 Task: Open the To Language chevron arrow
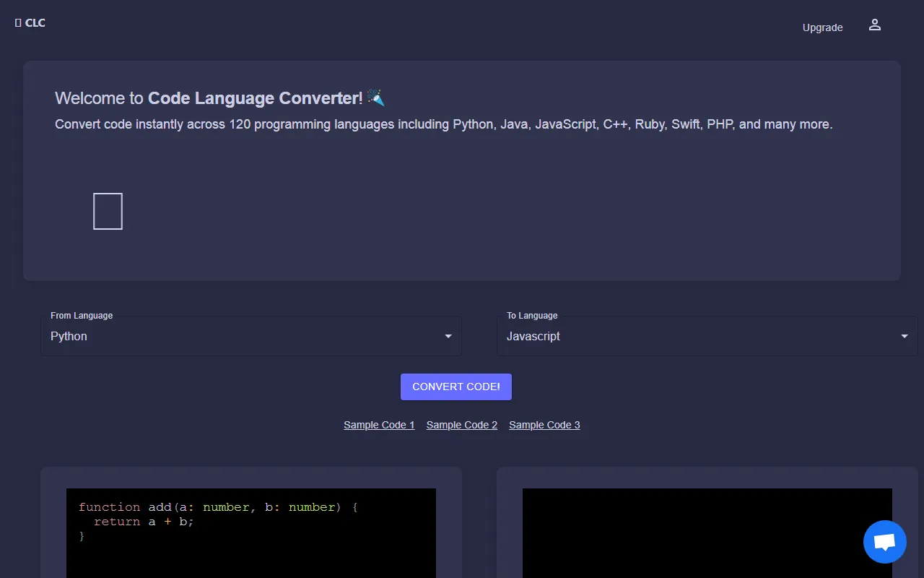[x=904, y=336]
